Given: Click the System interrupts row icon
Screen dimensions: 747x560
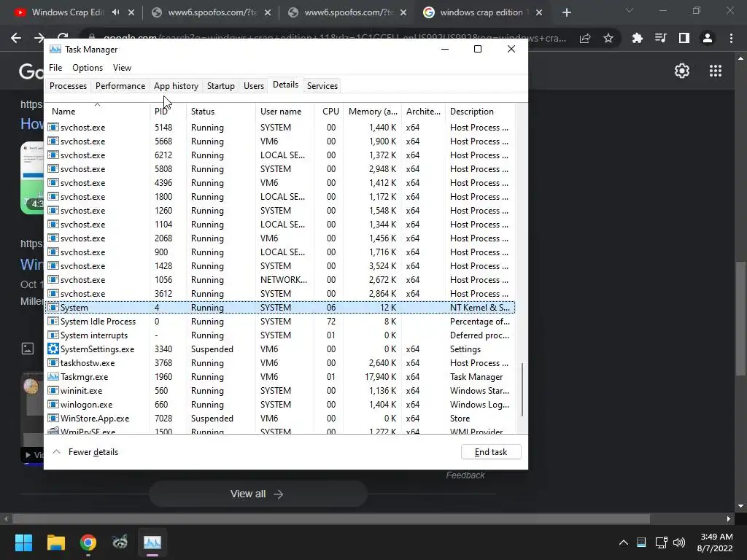Looking at the screenshot, I should point(53,335).
